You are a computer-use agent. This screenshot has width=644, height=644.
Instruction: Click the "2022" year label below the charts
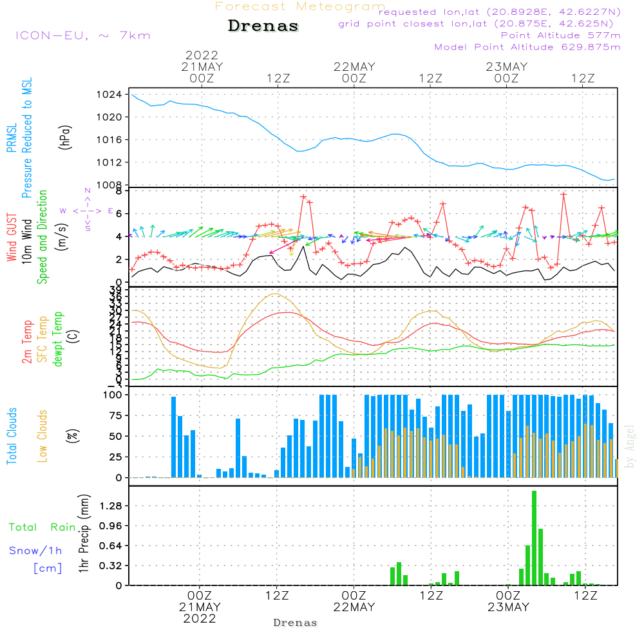click(200, 619)
